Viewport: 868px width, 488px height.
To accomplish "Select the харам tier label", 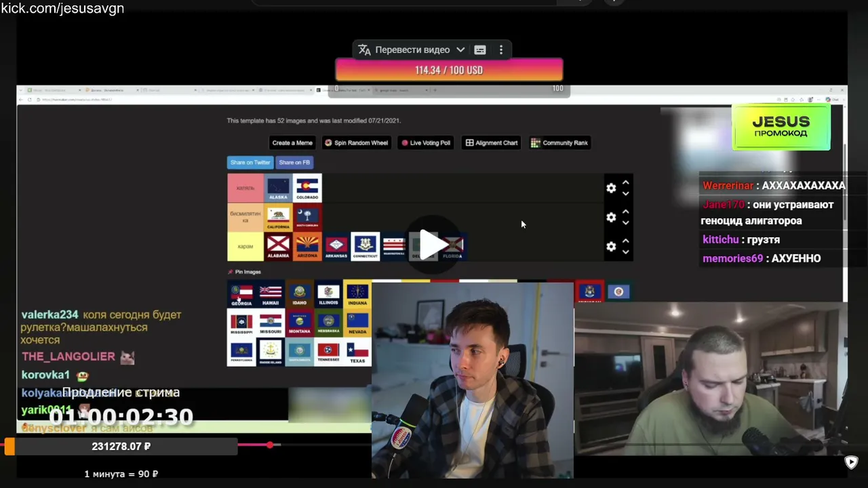I will (x=245, y=247).
